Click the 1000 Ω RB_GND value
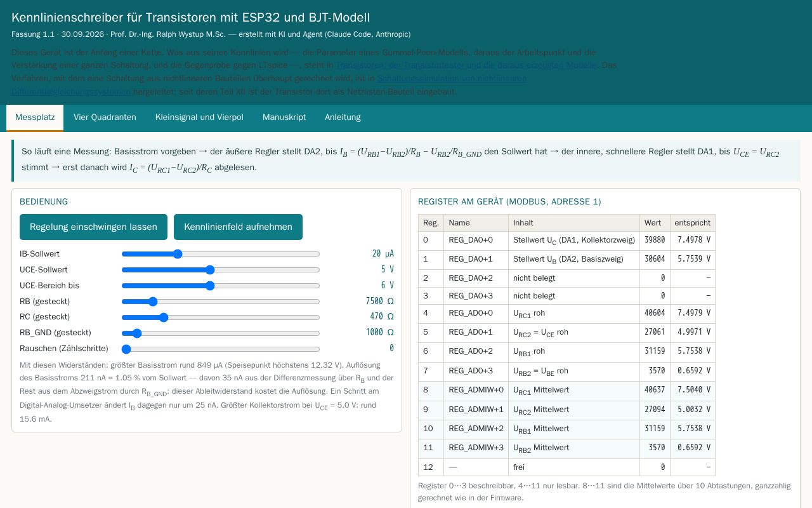 point(380,332)
